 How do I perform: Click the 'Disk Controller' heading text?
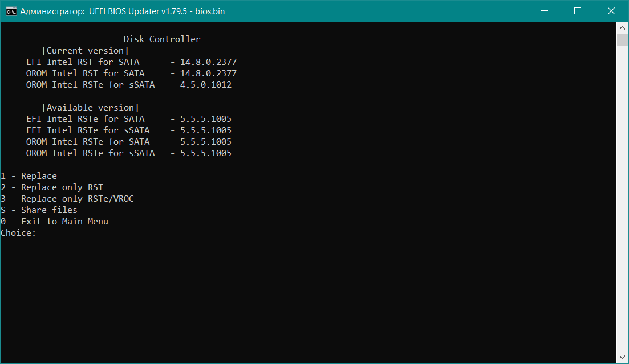point(162,39)
